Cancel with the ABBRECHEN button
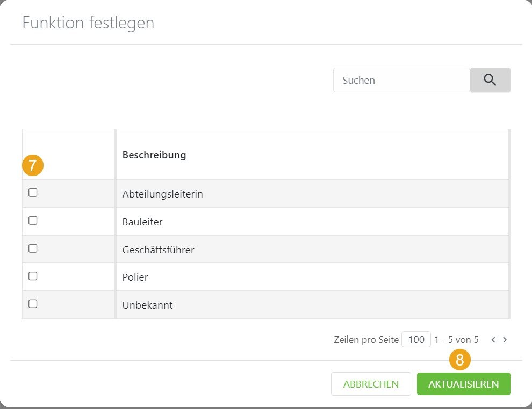The image size is (532, 409). [x=371, y=384]
